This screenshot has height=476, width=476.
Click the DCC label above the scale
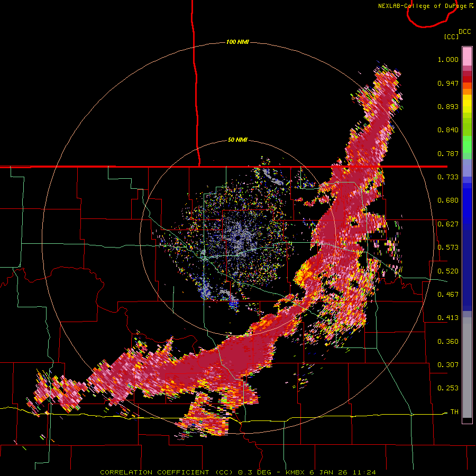pyautogui.click(x=464, y=32)
